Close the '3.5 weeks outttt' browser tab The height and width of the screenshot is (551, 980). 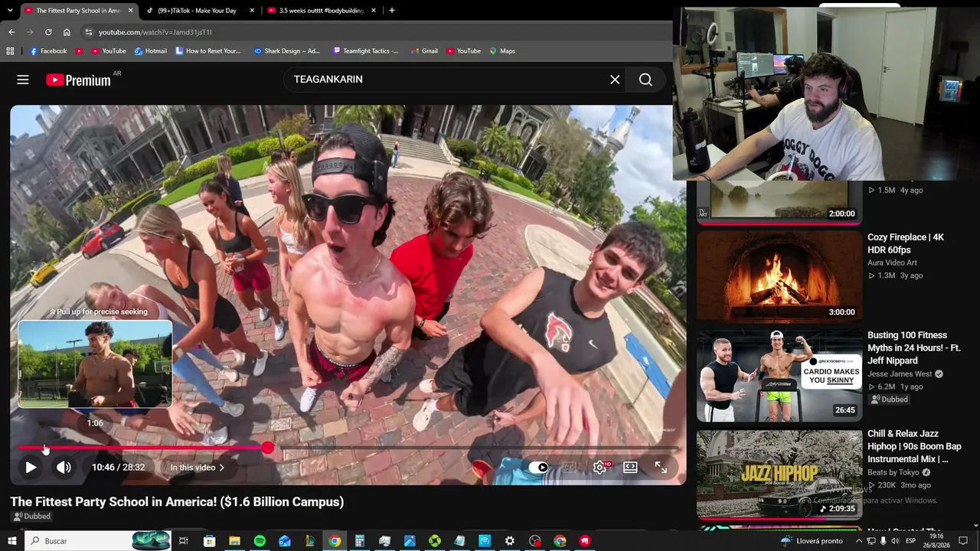coord(374,11)
